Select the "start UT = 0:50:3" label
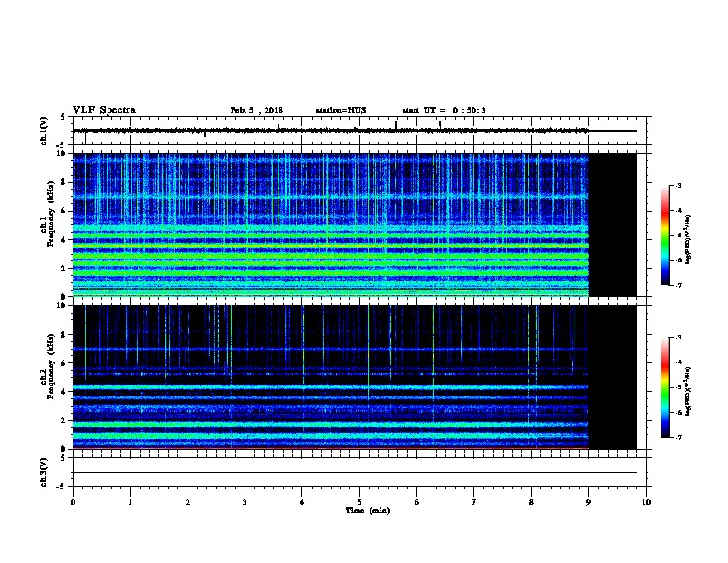Image resolution: width=728 pixels, height=563 pixels. click(x=444, y=110)
